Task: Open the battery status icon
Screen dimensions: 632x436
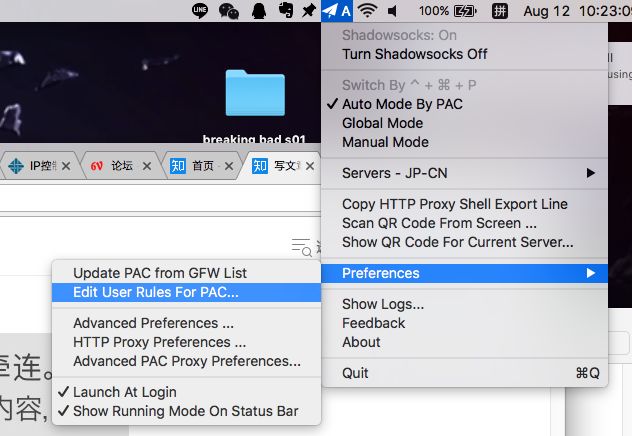Action: [465, 11]
